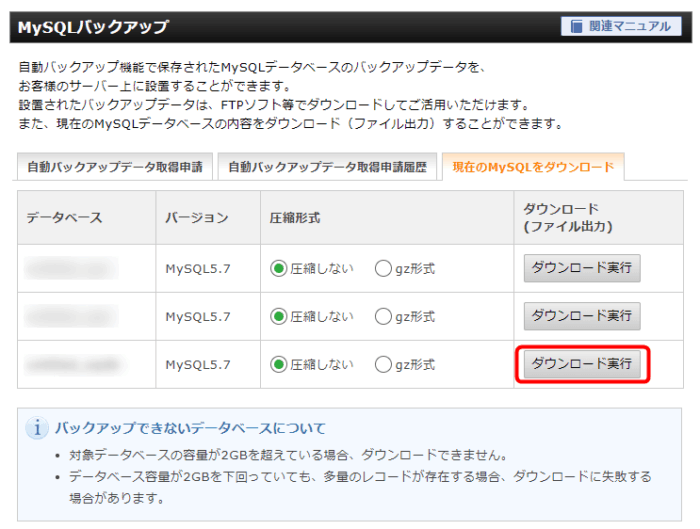The height and width of the screenshot is (529, 700).
Task: Click MySQL5.7 in the second row
Action: pos(198,317)
